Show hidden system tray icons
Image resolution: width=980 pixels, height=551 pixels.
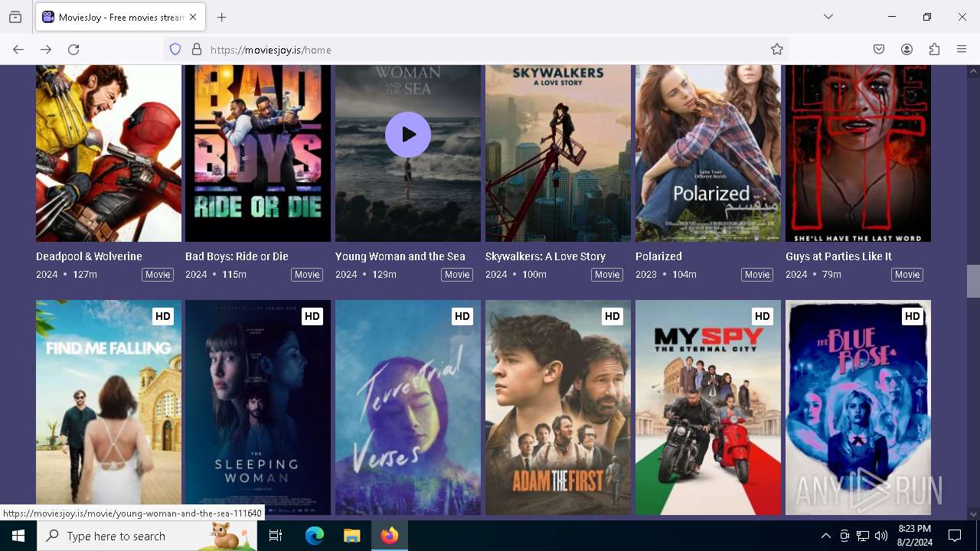tap(825, 536)
